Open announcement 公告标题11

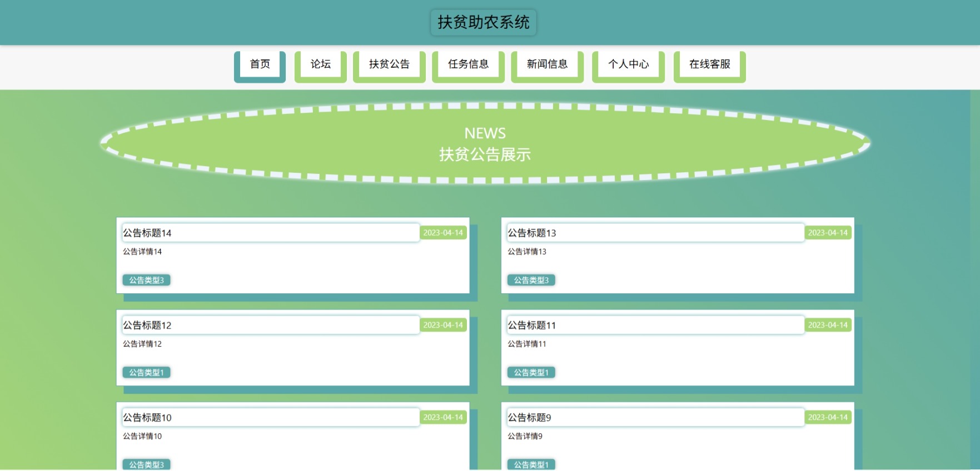[x=655, y=325]
